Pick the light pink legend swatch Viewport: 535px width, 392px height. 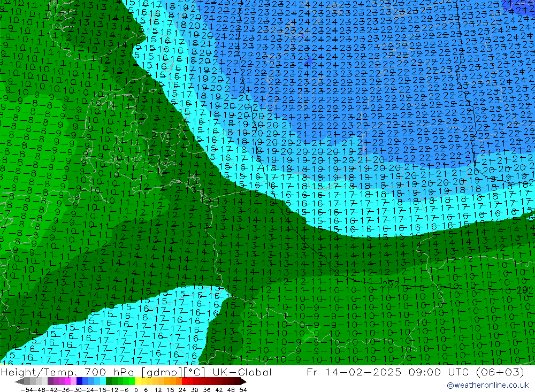coord(73,381)
